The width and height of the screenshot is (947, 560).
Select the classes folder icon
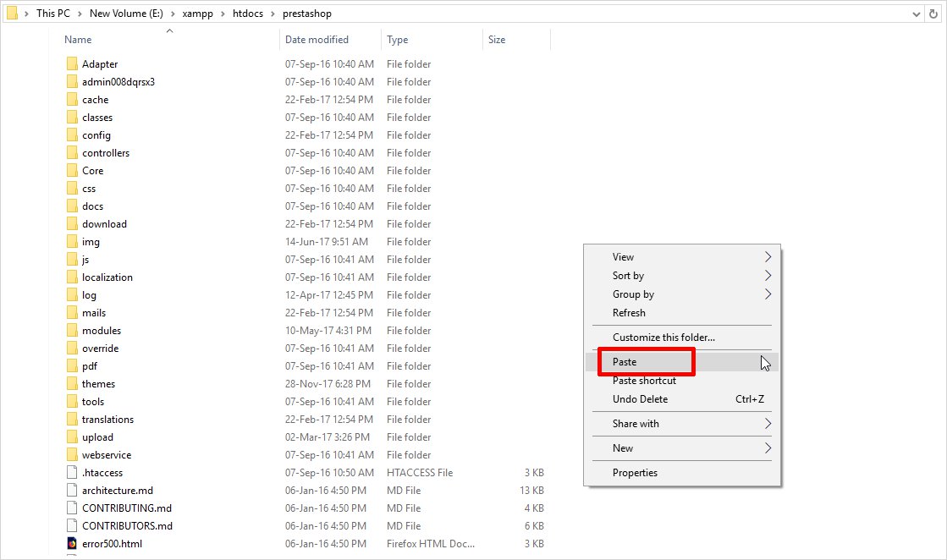(x=72, y=117)
